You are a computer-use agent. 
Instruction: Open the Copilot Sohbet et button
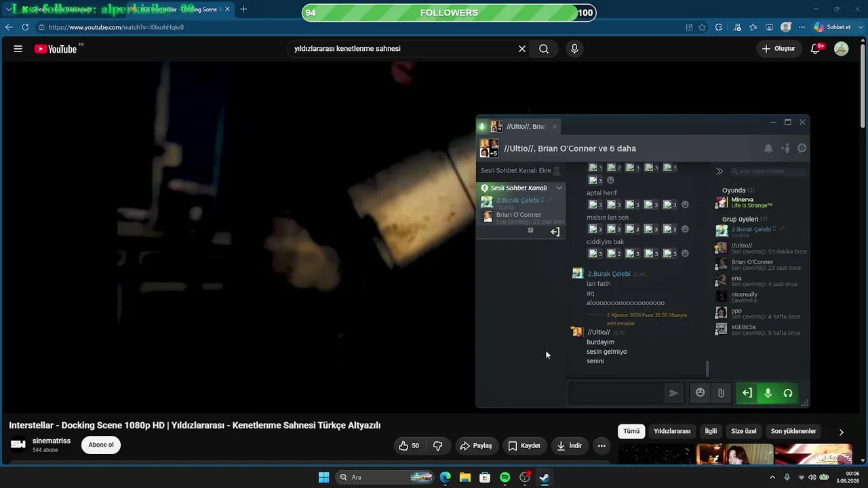tap(832, 27)
